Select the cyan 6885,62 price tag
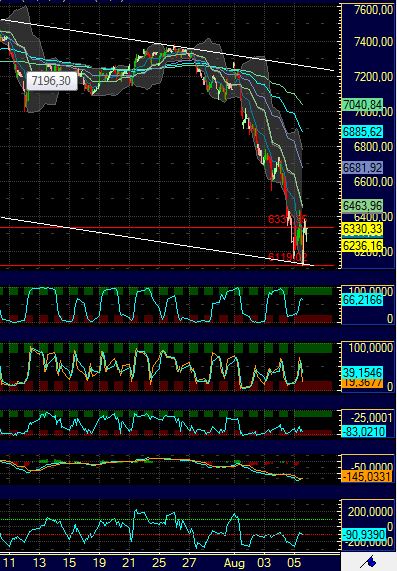This screenshot has width=397, height=571. point(362,131)
